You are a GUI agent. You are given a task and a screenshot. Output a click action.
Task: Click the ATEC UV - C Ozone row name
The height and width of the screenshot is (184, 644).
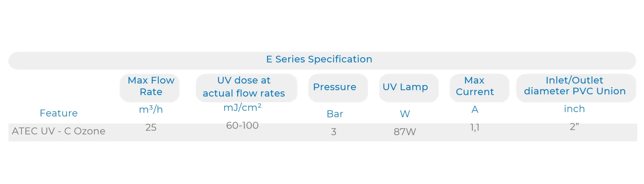point(59,131)
